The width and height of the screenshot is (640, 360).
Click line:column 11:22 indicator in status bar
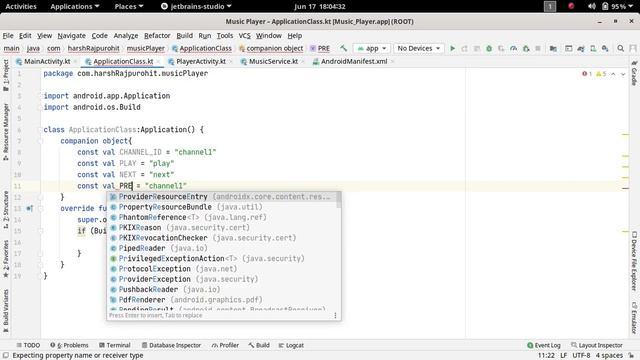(546, 356)
